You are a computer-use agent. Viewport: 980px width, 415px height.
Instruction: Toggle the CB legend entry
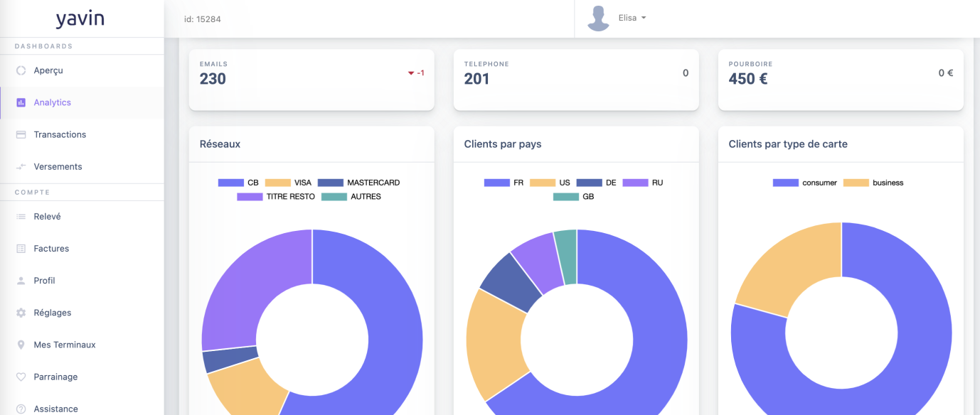tap(239, 183)
